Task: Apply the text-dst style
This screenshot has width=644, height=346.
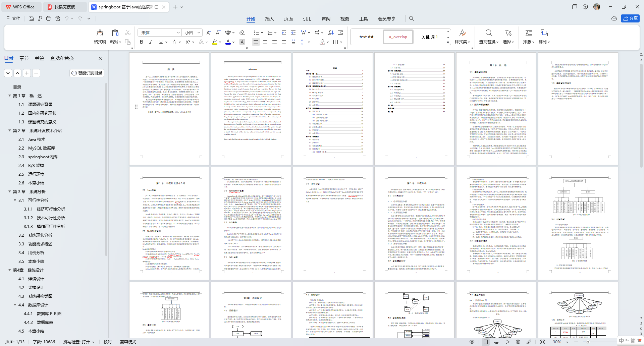Action: click(x=366, y=37)
